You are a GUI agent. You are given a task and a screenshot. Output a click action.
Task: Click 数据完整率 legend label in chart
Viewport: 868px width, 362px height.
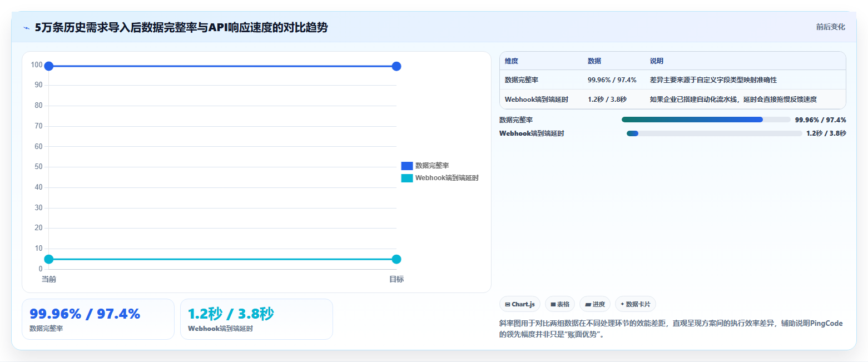click(432, 166)
